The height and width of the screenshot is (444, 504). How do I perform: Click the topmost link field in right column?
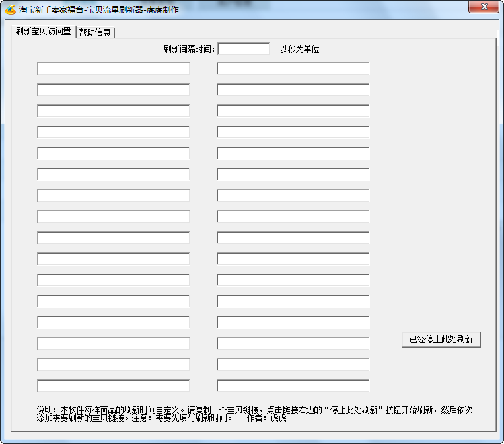click(x=293, y=69)
